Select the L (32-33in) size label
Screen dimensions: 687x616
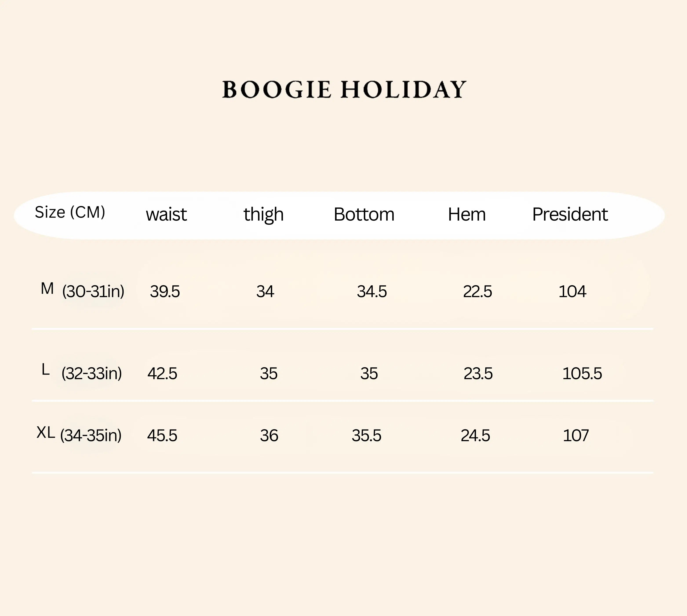[x=82, y=373]
